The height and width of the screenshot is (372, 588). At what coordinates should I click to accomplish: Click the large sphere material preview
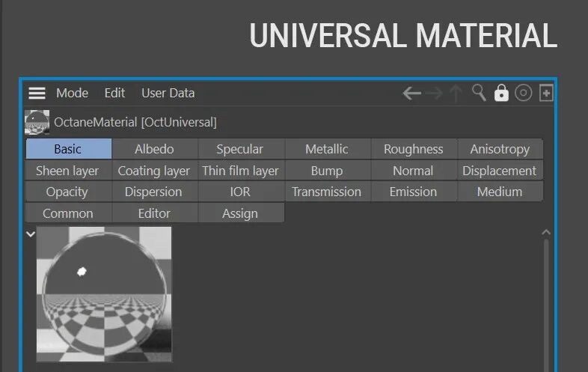(x=104, y=294)
